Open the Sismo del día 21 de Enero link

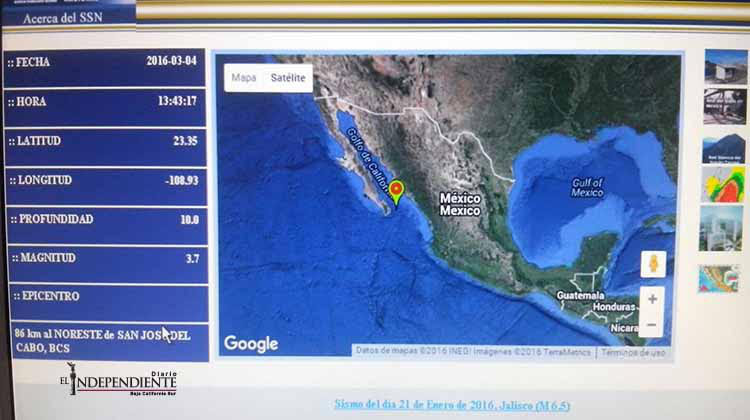[452, 405]
